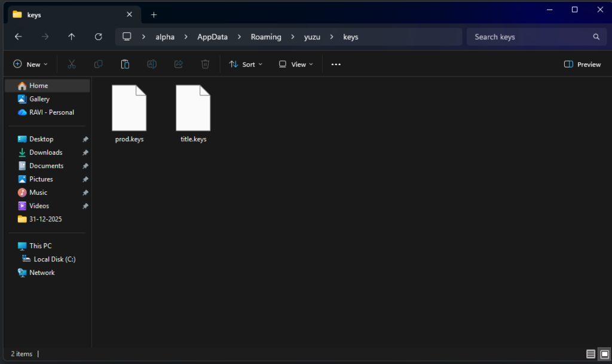Open the New item dropdown
612x364 pixels.
(30, 64)
